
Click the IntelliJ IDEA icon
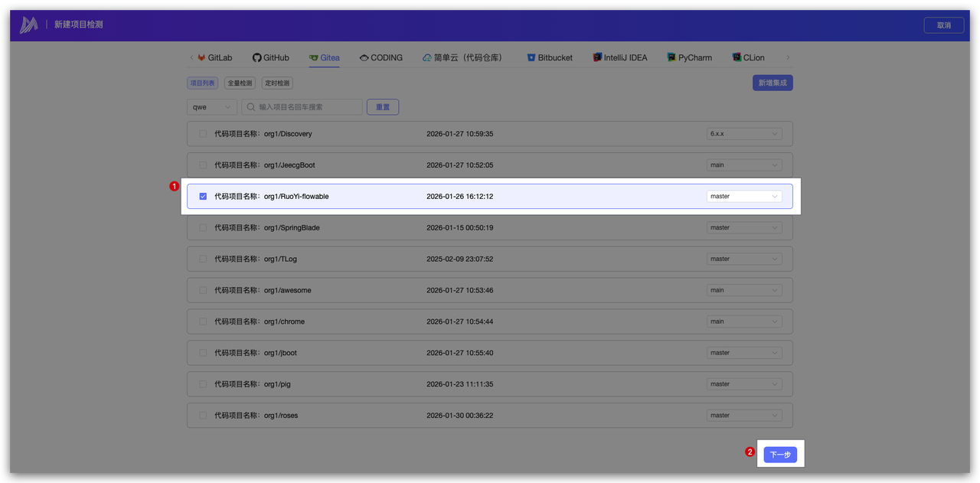[597, 58]
